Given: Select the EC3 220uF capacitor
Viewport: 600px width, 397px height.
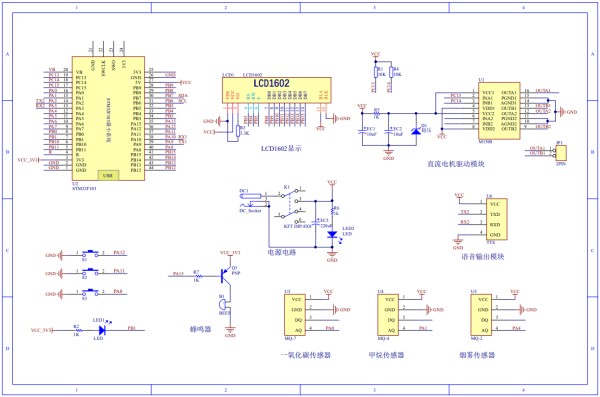Looking at the screenshot, I should click(316, 223).
